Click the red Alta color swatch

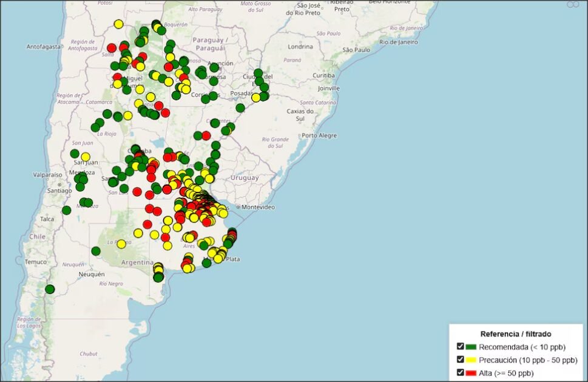pyautogui.click(x=471, y=372)
